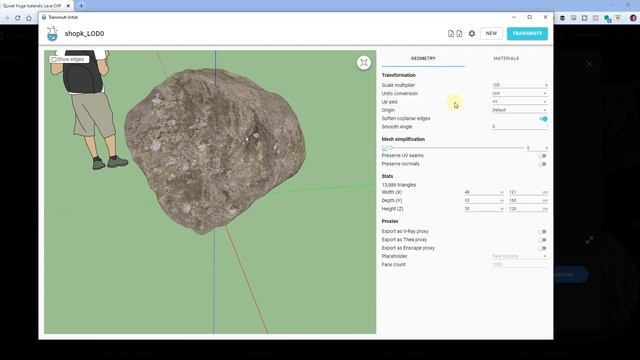The image size is (640, 360).
Task: Click the 13,886 triangles stat
Action: 399,185
